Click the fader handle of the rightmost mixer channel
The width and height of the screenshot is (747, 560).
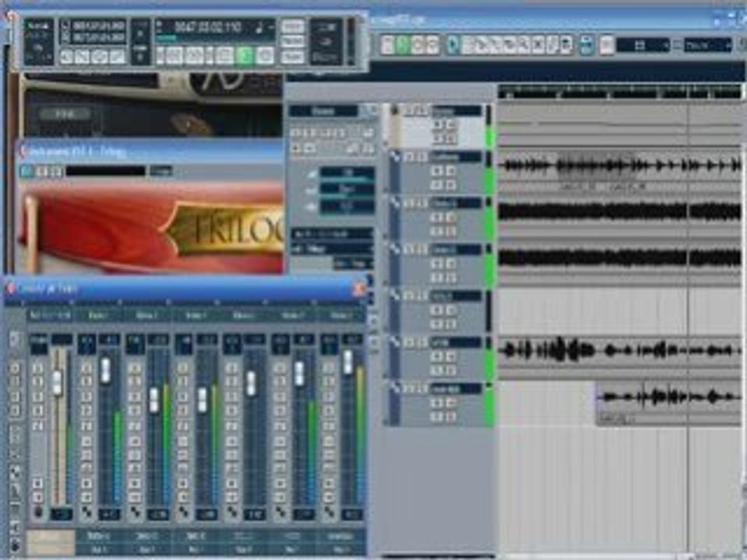coord(348,362)
